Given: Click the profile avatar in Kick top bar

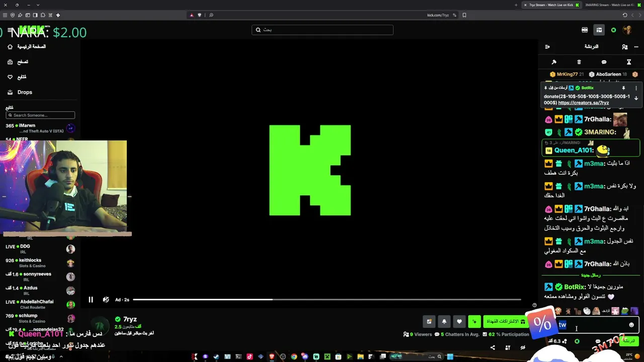Looking at the screenshot, I should (627, 30).
